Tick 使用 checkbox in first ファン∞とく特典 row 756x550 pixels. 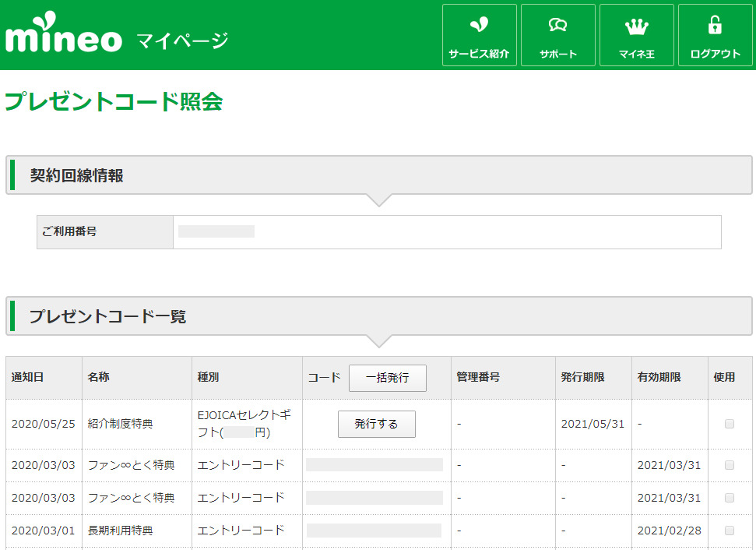click(x=730, y=465)
